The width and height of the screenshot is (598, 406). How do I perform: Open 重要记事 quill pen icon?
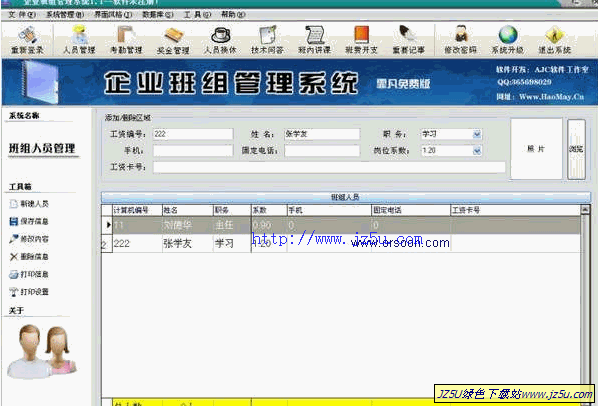[x=408, y=40]
